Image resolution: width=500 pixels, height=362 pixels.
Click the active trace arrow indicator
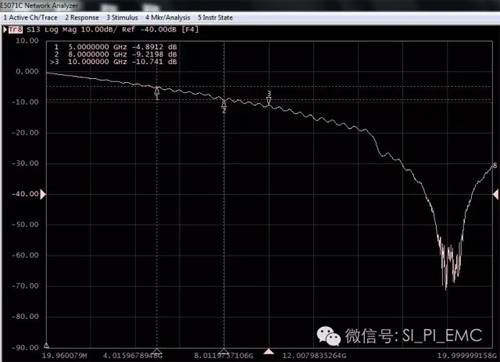(x=5, y=30)
